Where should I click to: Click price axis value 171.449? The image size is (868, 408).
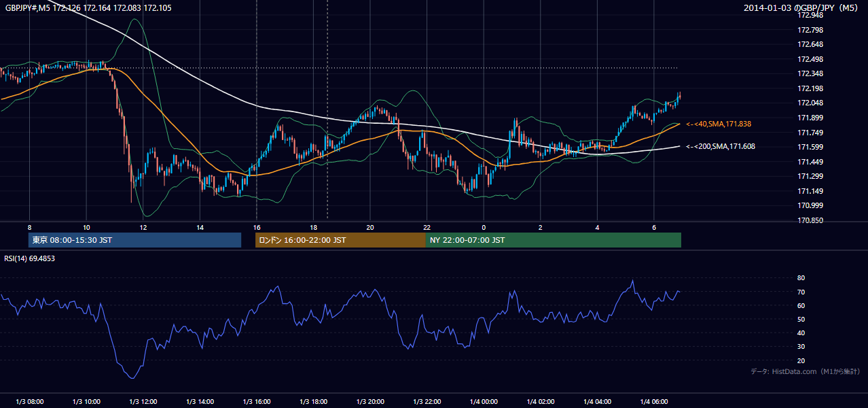811,162
